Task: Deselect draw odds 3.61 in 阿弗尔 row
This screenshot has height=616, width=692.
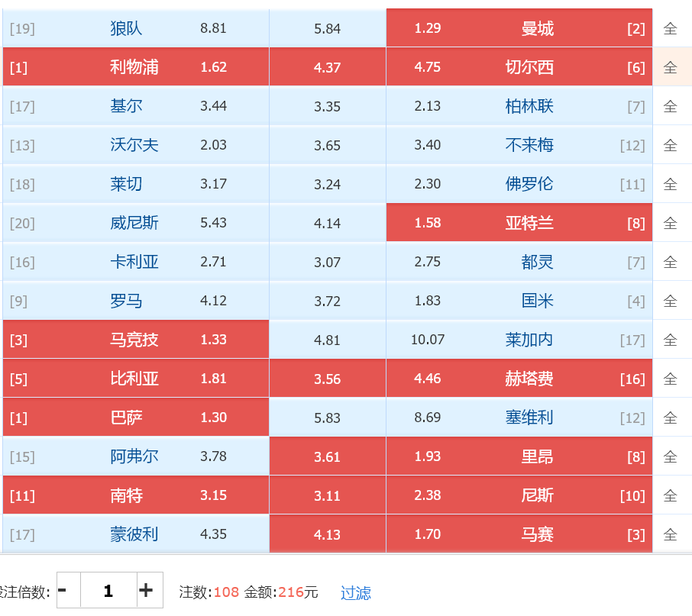Action: coord(328,456)
